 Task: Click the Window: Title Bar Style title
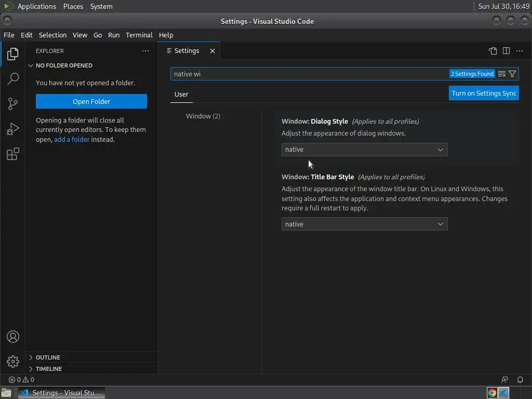[317, 177]
